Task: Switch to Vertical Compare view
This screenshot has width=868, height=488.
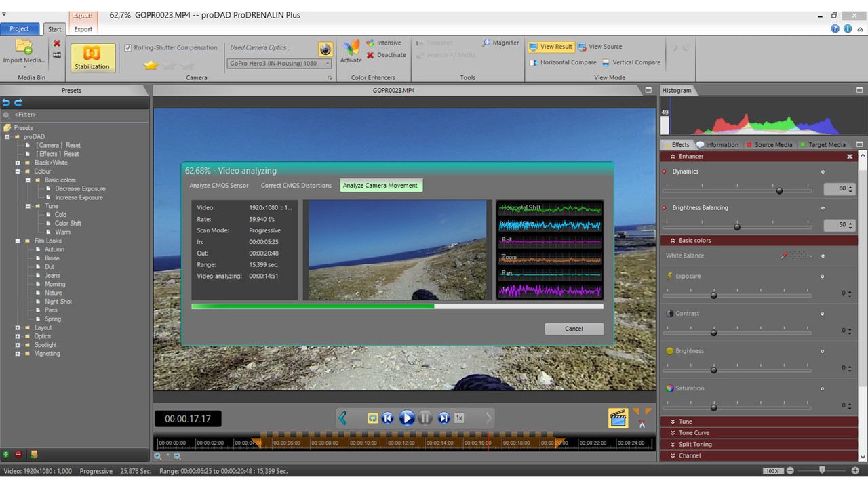Action: (x=631, y=62)
